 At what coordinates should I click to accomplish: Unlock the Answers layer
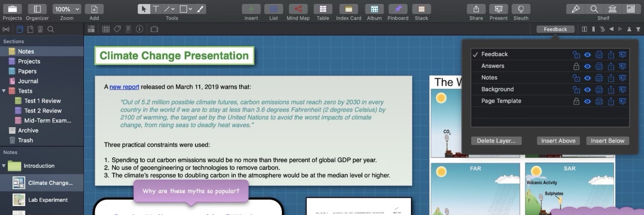[x=576, y=66]
